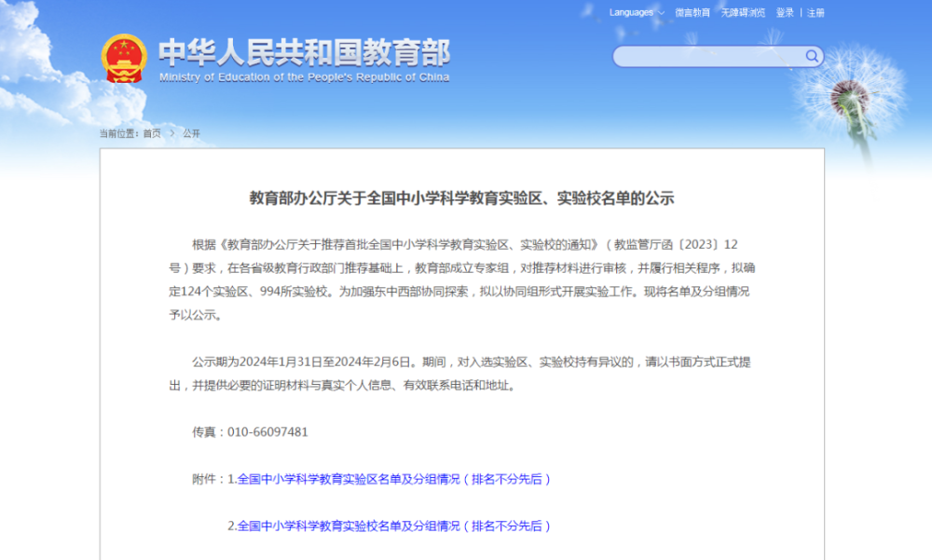Click the text 定124个实验区、994所实验校

point(249,292)
